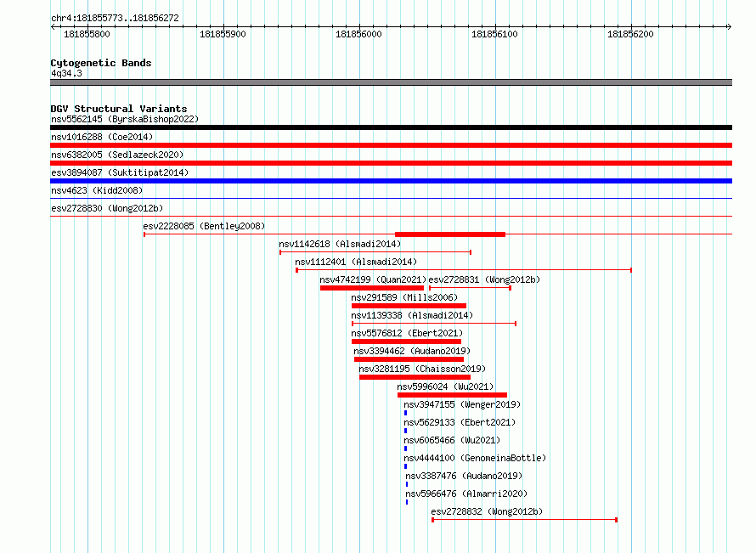
Task: Click the red nsv5996024 variant bar
Action: (452, 395)
